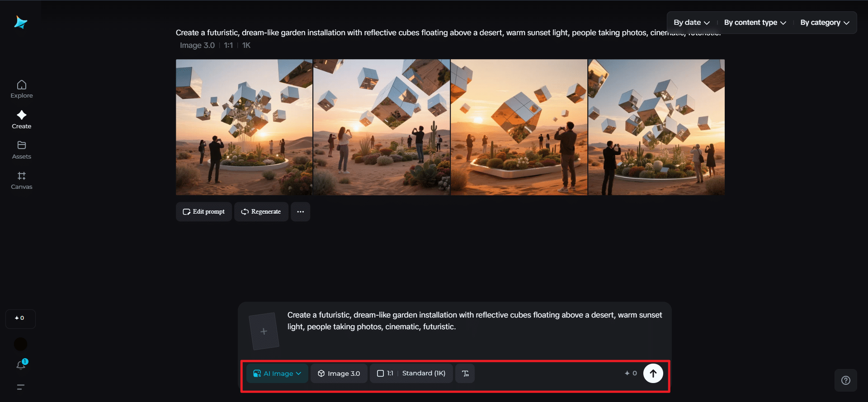Select the Create tab in sidebar

[22, 120]
